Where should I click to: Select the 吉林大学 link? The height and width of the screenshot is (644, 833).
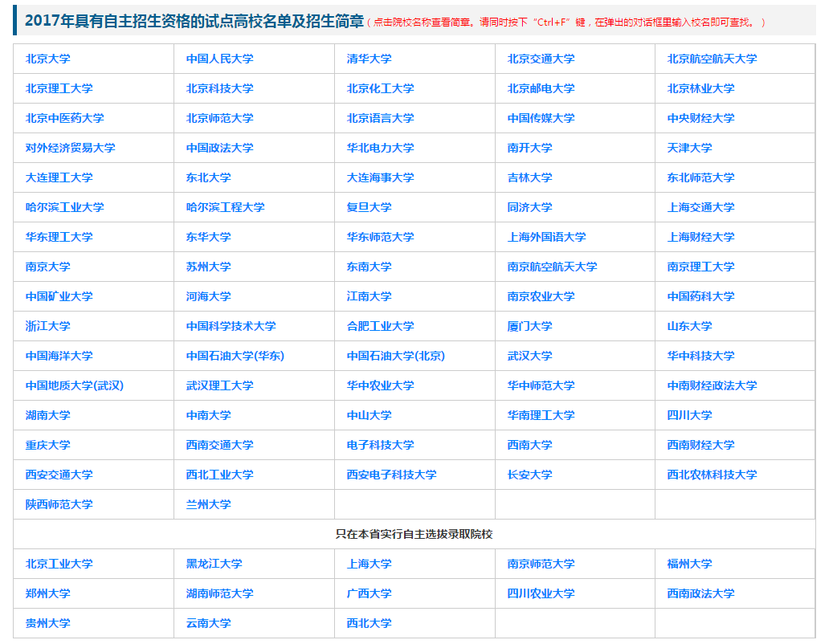pyautogui.click(x=529, y=177)
